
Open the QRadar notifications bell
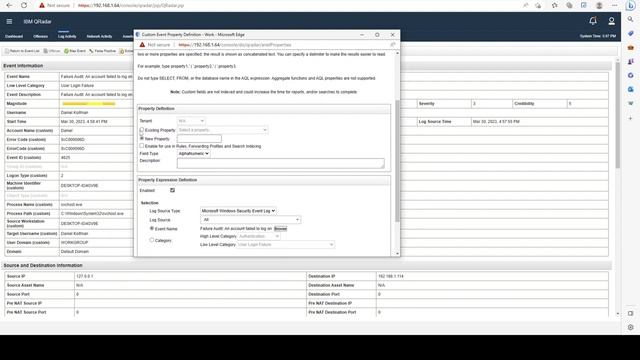(x=593, y=21)
